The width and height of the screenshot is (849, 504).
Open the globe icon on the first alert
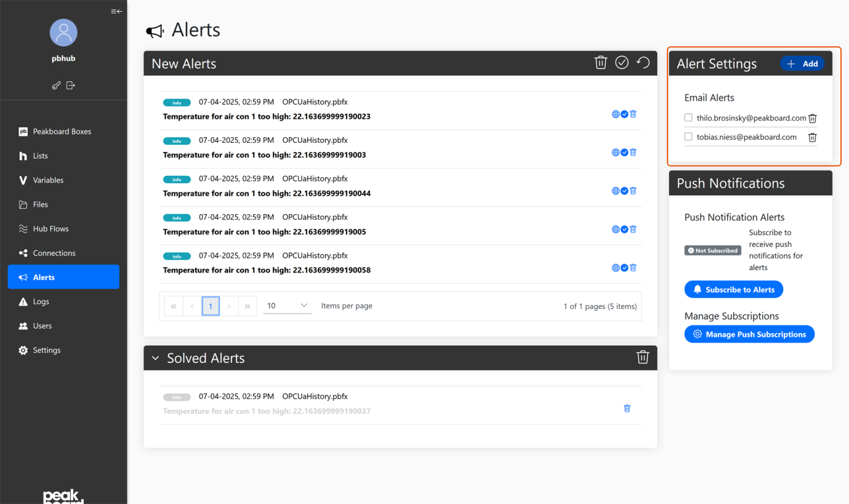(x=615, y=113)
